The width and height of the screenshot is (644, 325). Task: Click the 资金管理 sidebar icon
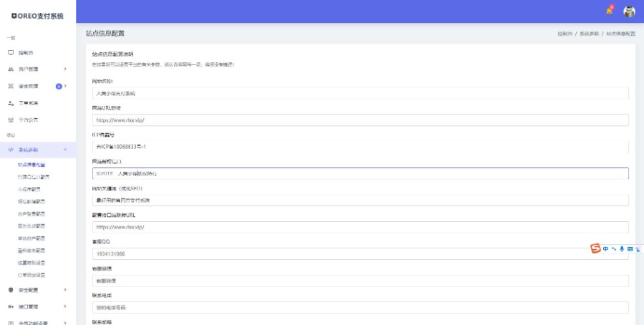11,87
